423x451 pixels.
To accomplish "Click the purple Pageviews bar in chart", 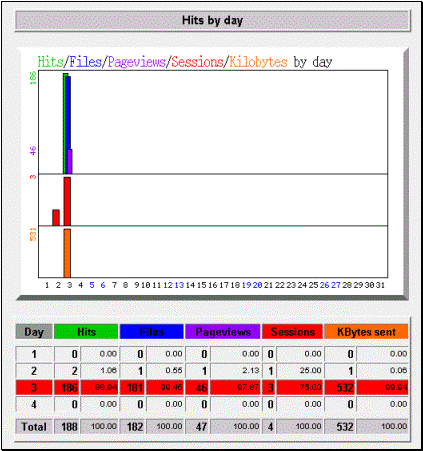I will (x=70, y=162).
